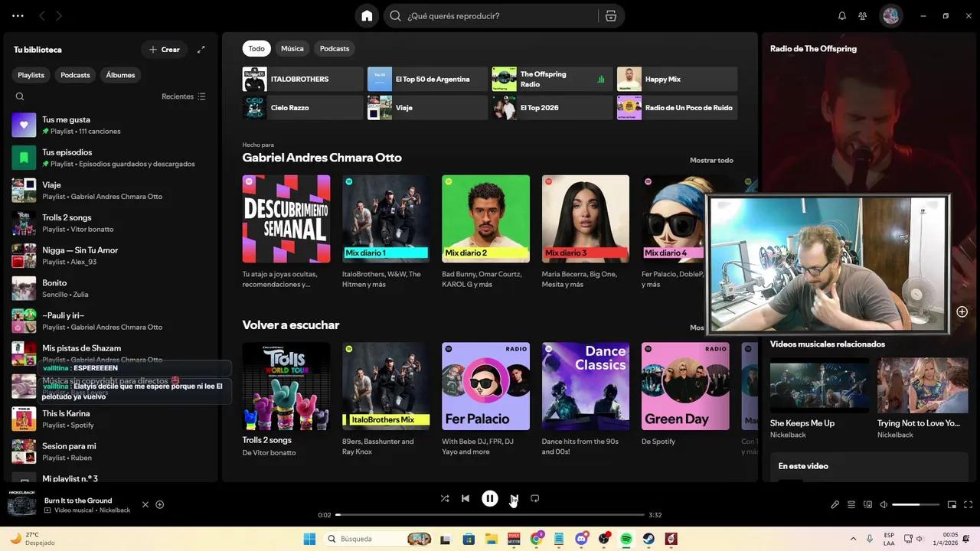Image resolution: width=980 pixels, height=551 pixels.
Task: Toggle repeat mode
Action: [x=535, y=498]
